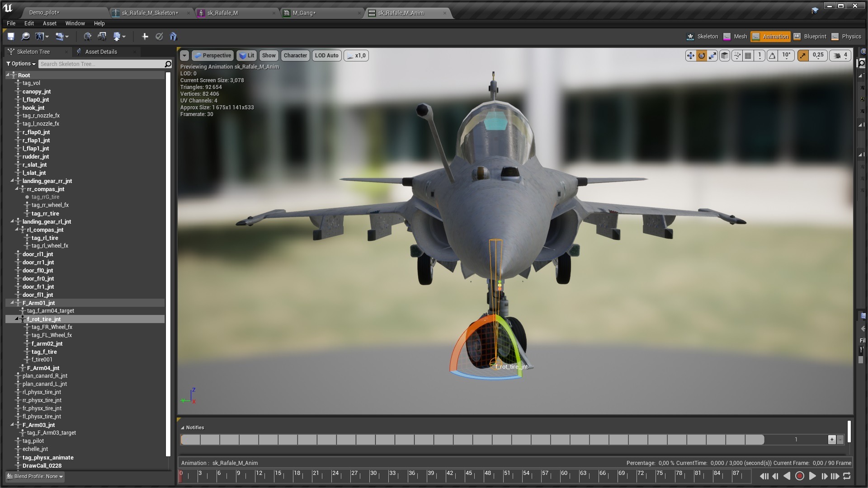Image resolution: width=868 pixels, height=488 pixels.
Task: Toggle rotation snapping
Action: coord(772,56)
